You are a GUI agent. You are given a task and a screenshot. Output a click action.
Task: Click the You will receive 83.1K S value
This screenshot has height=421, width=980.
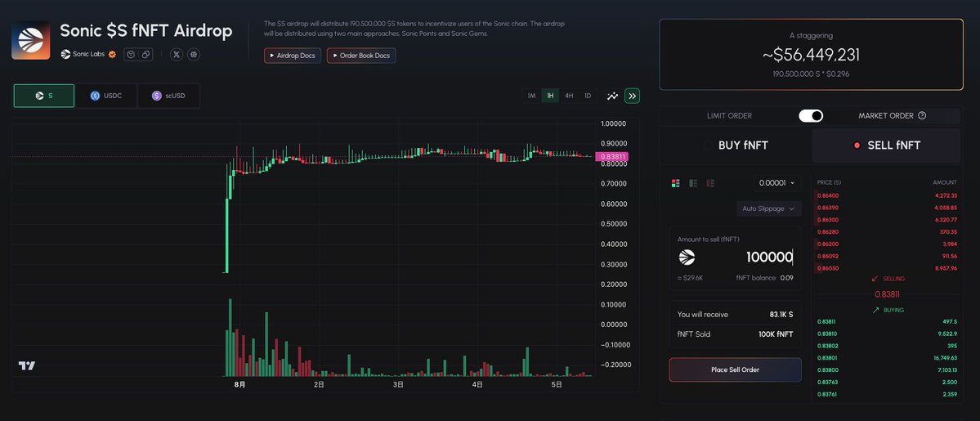point(781,315)
